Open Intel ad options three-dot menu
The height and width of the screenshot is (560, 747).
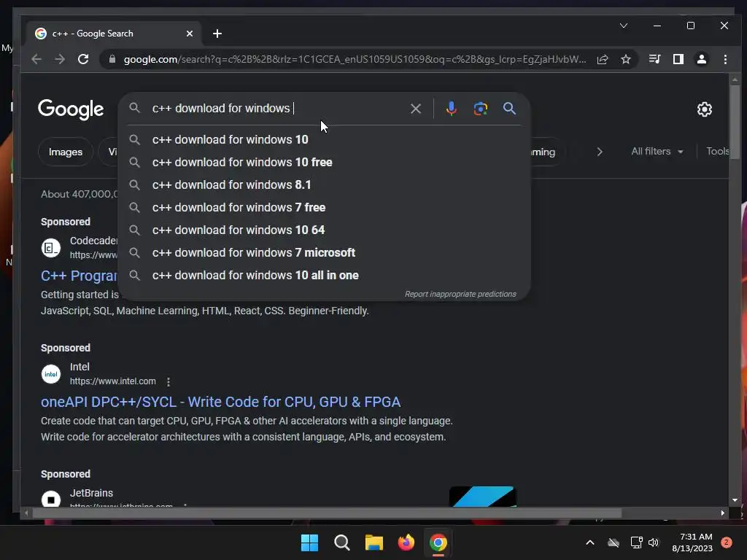[x=169, y=381]
